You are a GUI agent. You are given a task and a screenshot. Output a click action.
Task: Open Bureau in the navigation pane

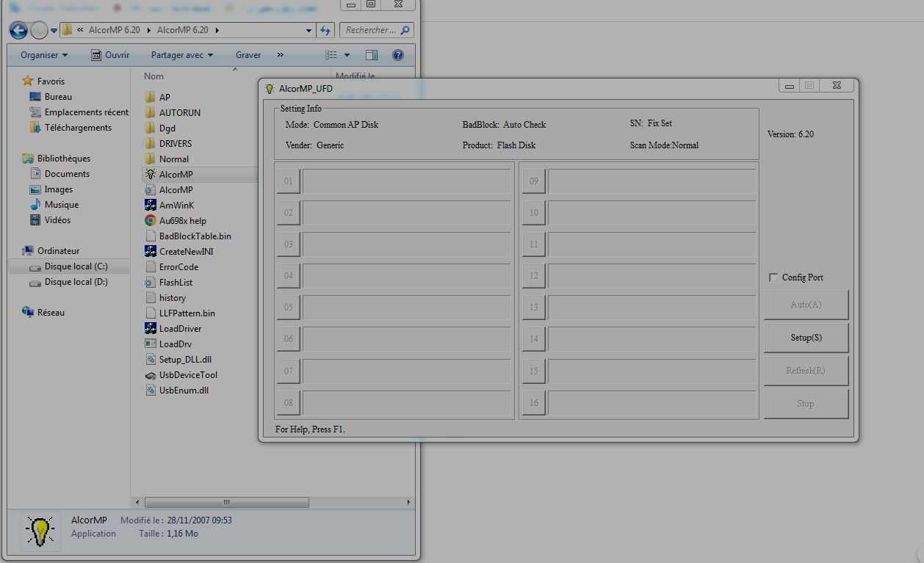click(58, 97)
